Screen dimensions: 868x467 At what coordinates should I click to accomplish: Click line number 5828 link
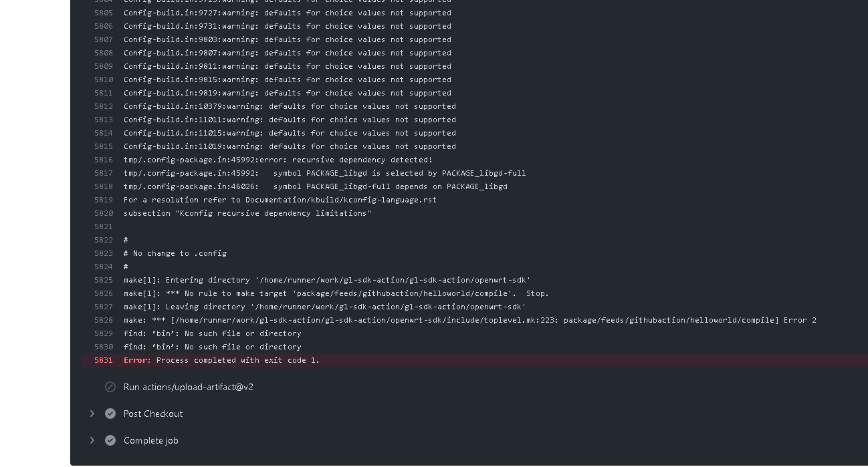click(104, 320)
